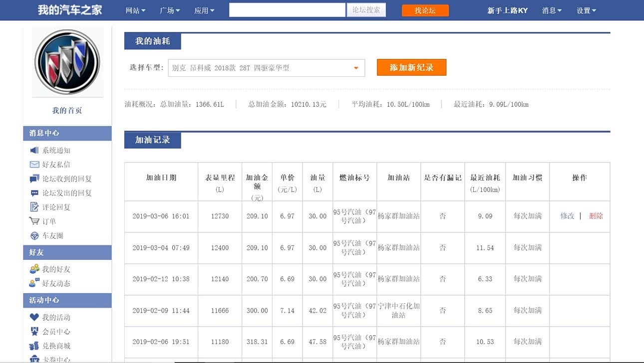Screen dimensions: 644x363
Task: Open my friends people icon
Action: pyautogui.click(x=34, y=269)
